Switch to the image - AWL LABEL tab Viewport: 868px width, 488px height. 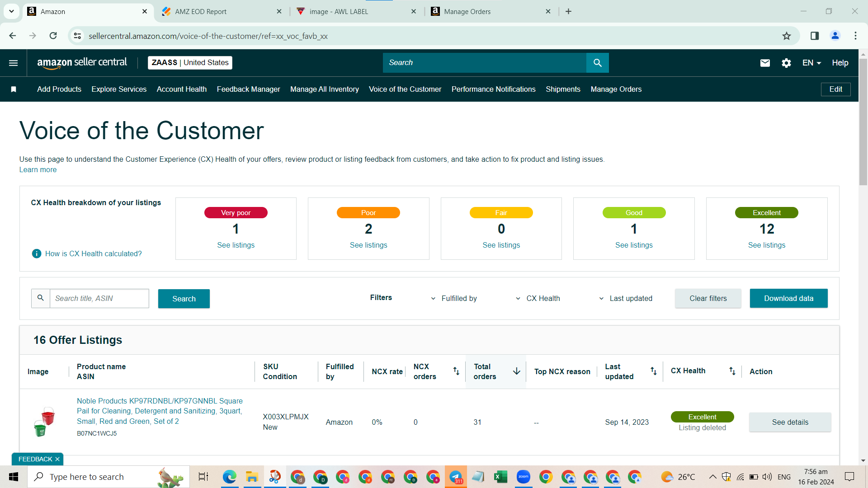(356, 12)
